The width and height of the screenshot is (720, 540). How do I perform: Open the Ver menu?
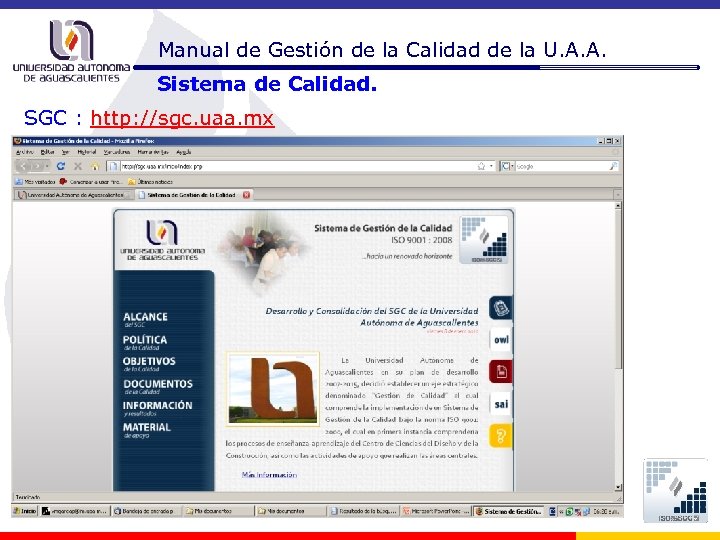[66, 152]
